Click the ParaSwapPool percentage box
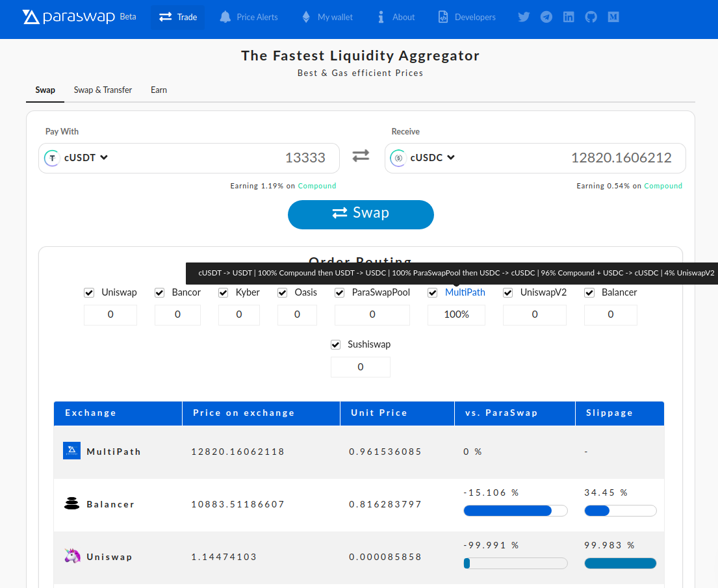 pos(372,314)
